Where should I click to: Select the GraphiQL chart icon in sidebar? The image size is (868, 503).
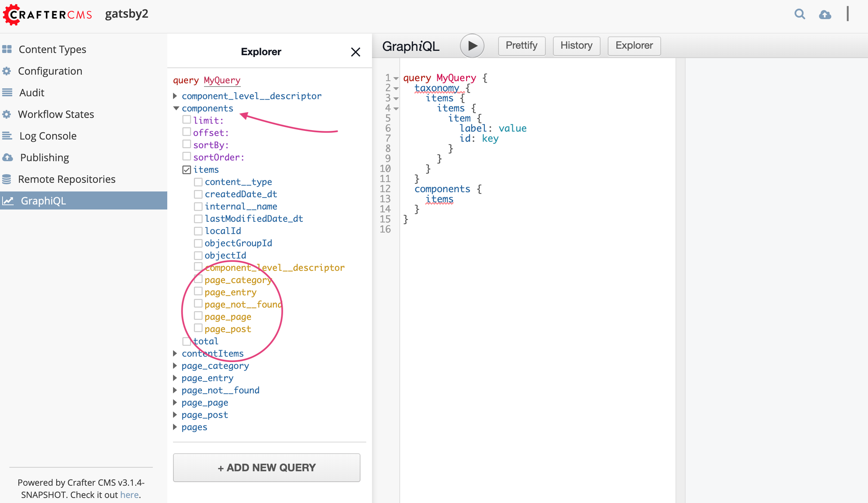[x=8, y=200]
